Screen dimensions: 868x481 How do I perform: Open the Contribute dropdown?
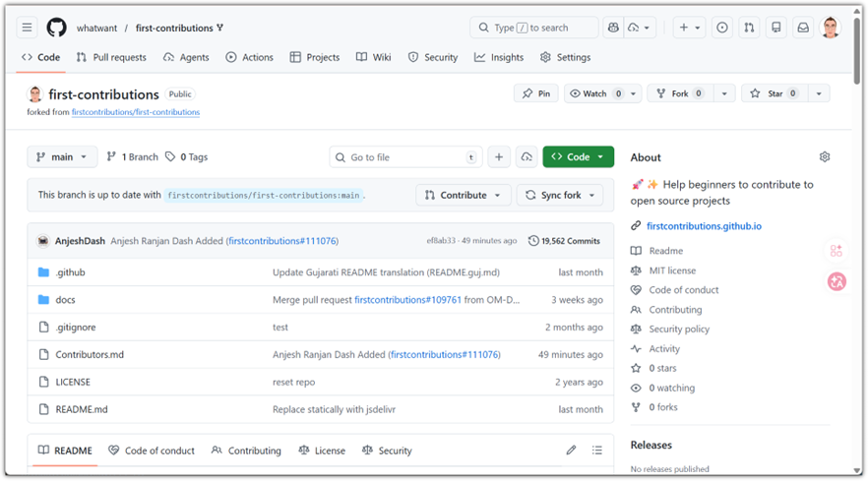pos(463,195)
